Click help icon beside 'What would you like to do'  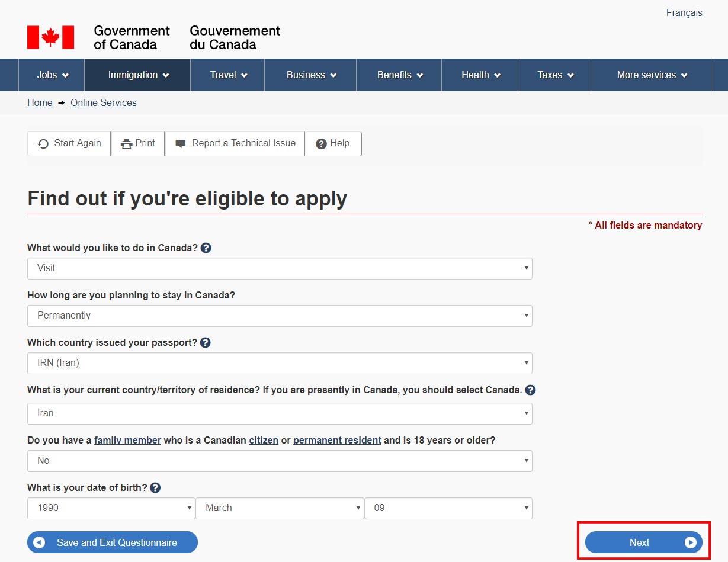206,248
